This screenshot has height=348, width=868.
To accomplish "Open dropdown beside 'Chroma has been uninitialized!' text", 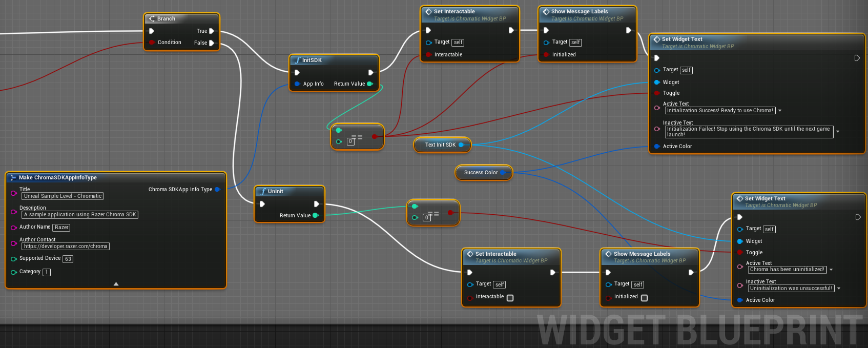I will click(831, 270).
